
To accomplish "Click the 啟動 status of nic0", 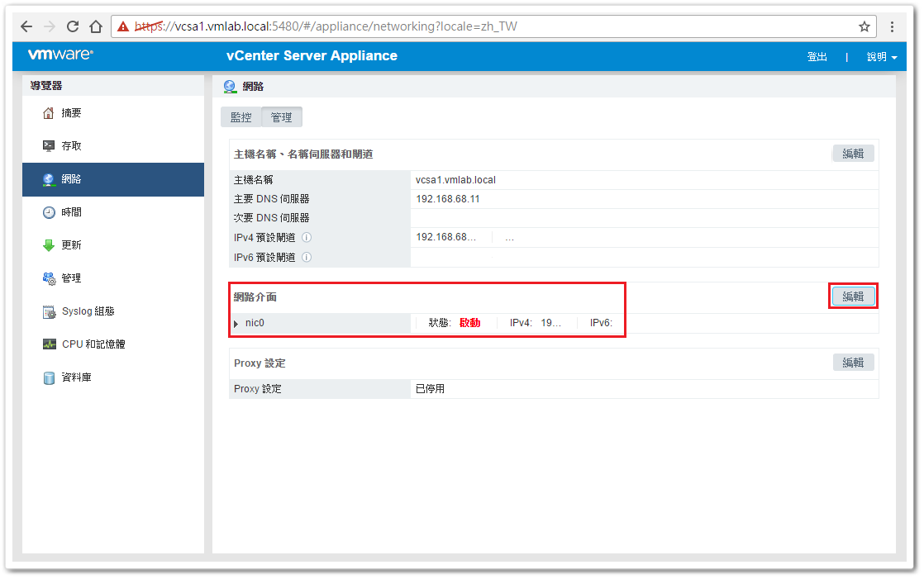I will pos(469,323).
